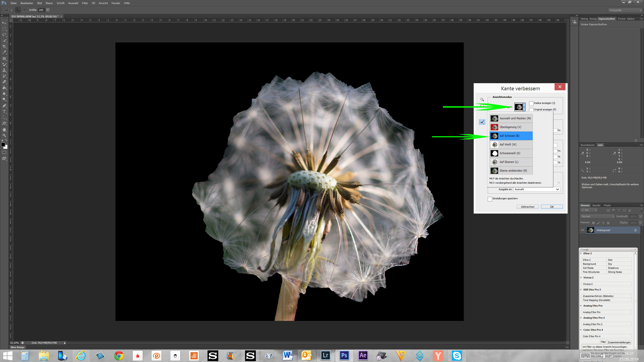Screen dimensions: 644x362
Task: Open the Fotografie workspace dropdown
Action: [625, 10]
